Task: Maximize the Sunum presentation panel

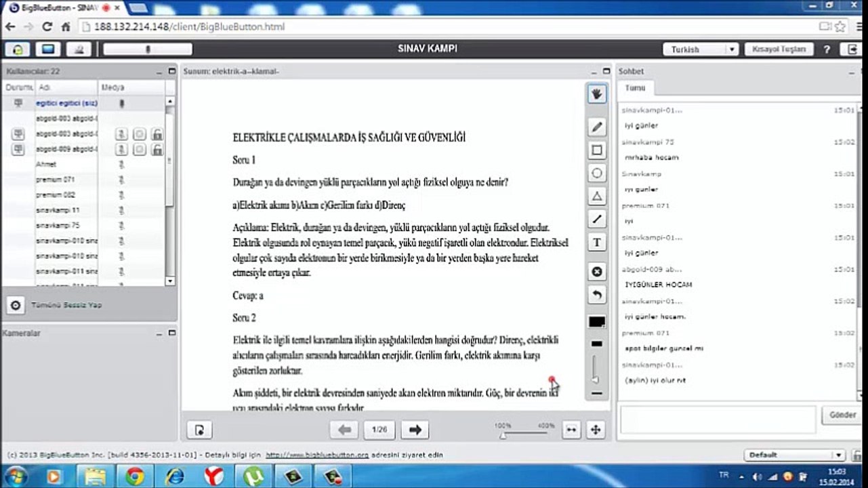Action: click(606, 70)
